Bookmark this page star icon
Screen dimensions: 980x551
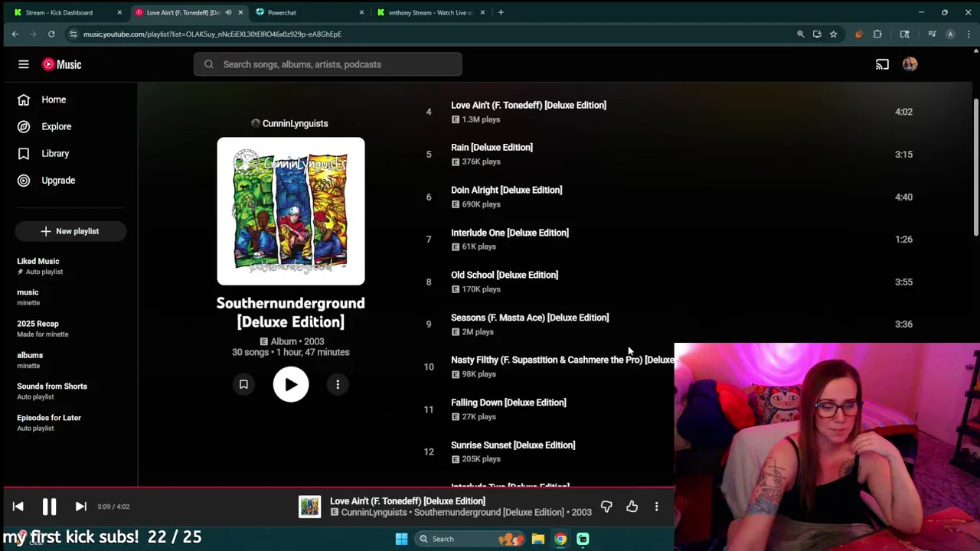click(x=833, y=34)
